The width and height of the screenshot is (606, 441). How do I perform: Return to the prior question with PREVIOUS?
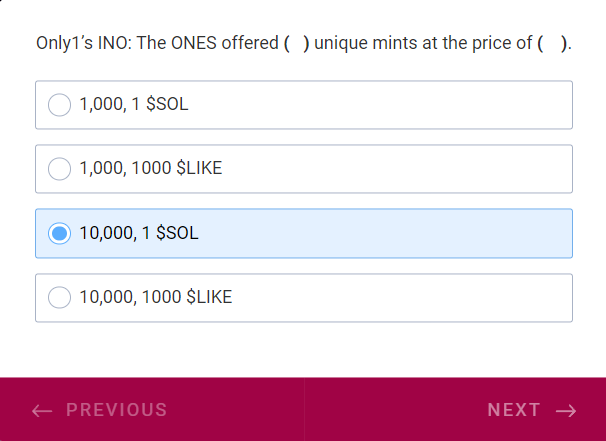click(x=116, y=410)
